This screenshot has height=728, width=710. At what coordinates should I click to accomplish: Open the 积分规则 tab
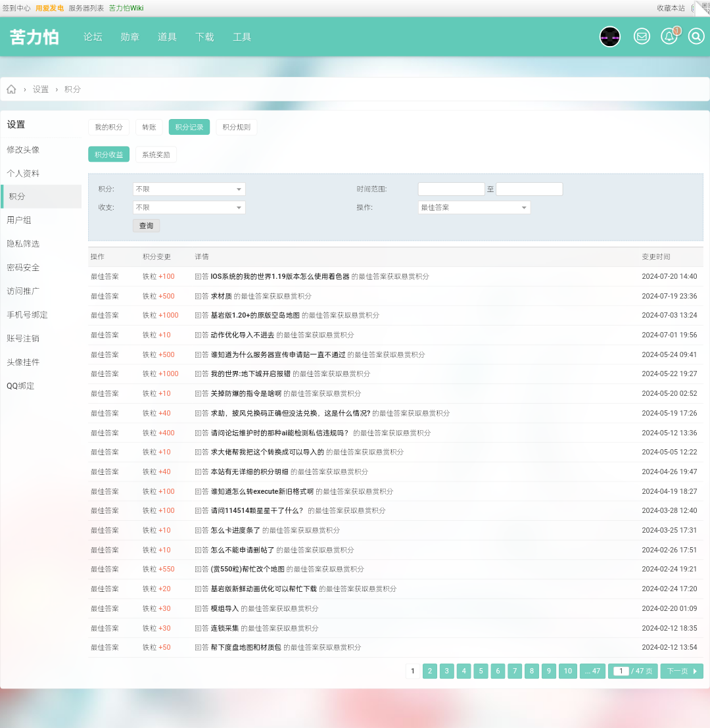coord(236,127)
